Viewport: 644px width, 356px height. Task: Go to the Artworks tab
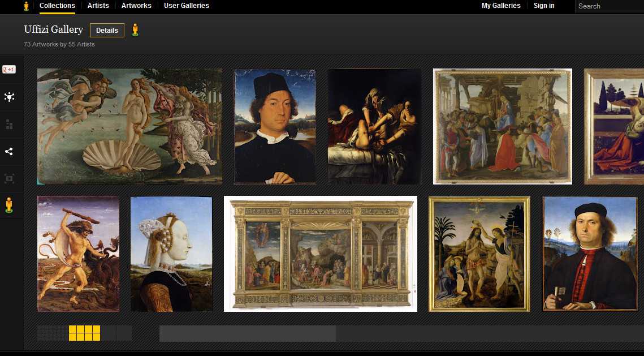click(136, 6)
